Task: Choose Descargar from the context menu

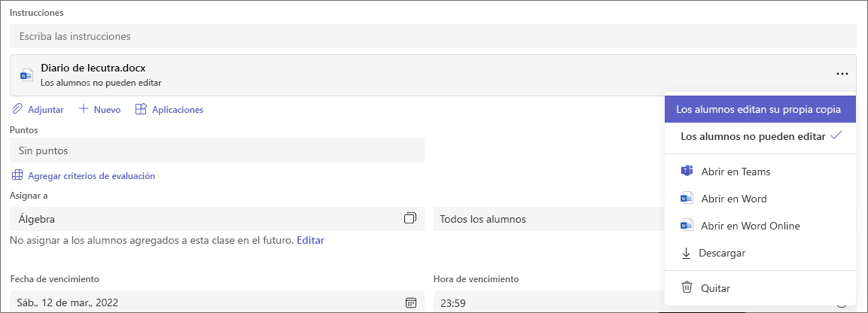Action: click(760, 253)
